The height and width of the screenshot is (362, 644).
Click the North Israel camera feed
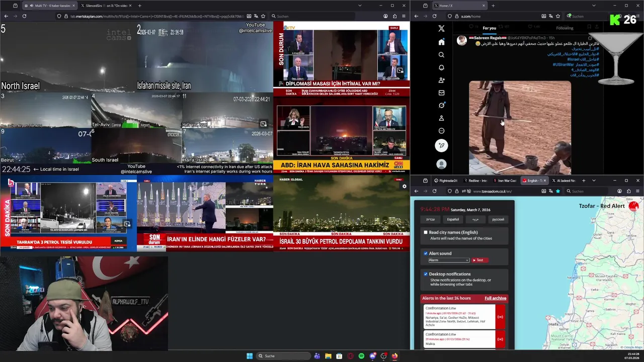pos(68,57)
